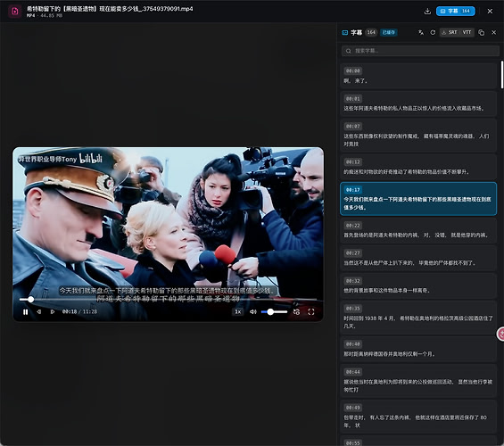Close the subtitle side panel

click(x=494, y=32)
